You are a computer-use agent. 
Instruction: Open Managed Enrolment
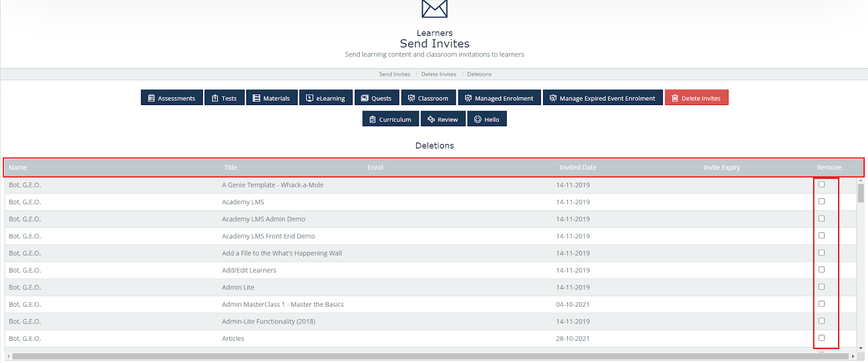click(499, 98)
